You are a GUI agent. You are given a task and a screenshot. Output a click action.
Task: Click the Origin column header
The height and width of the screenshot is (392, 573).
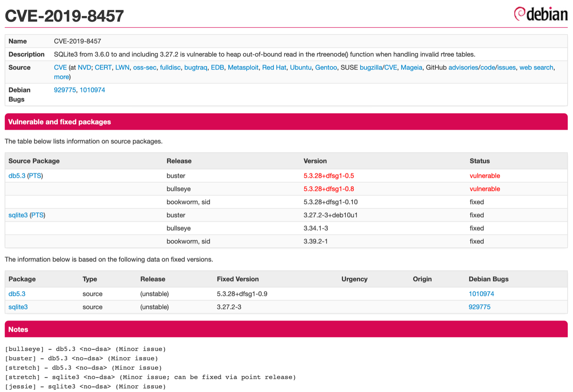pyautogui.click(x=422, y=279)
